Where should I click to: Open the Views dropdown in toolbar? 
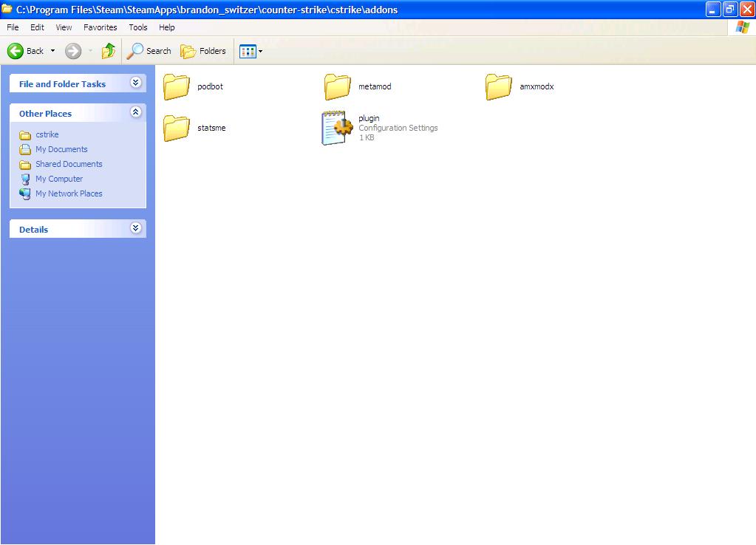click(x=251, y=52)
